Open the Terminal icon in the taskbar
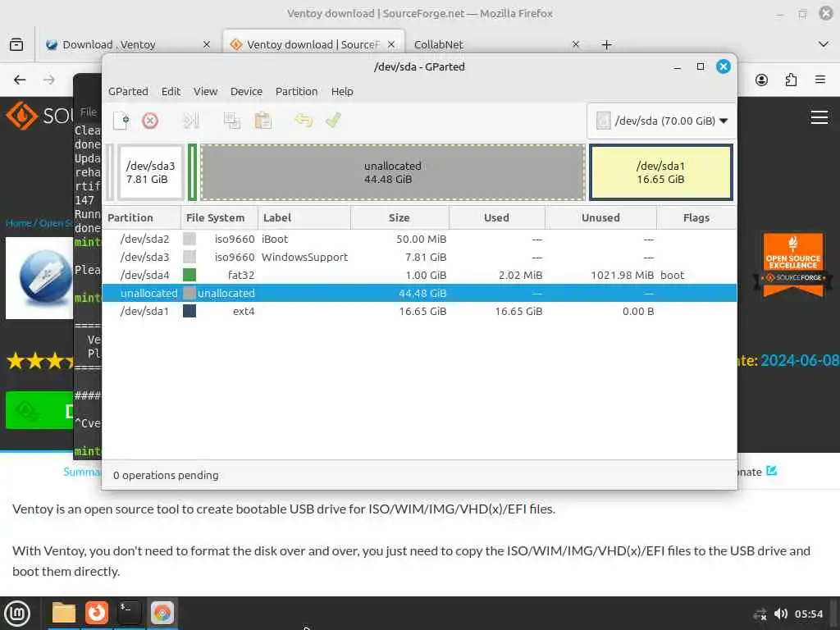 tap(129, 614)
